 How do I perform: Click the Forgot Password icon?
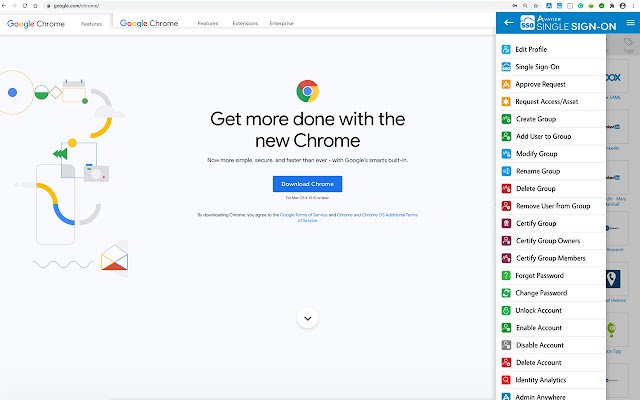pos(506,276)
